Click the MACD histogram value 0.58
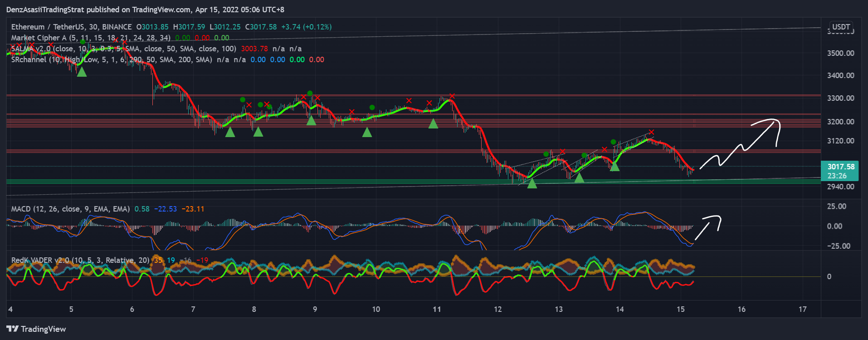 tap(142, 209)
